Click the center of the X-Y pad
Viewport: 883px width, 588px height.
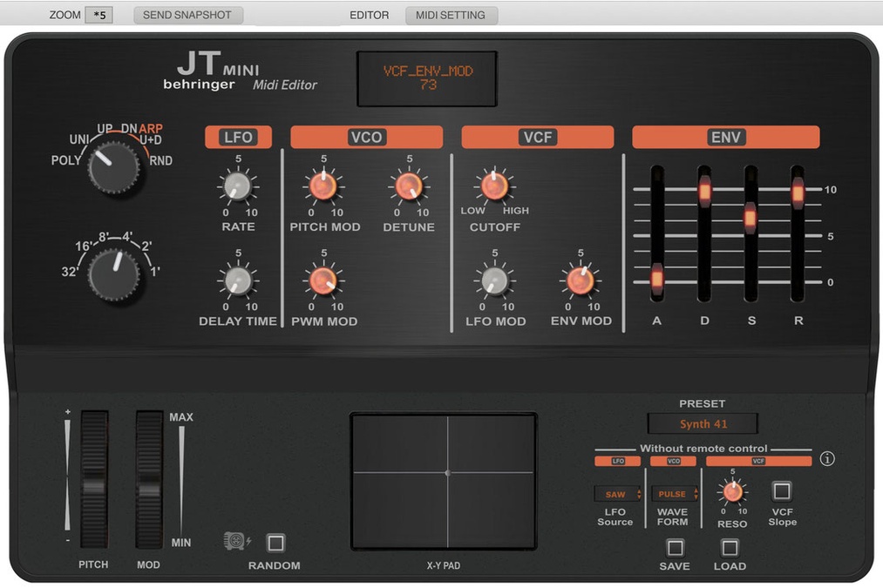[447, 473]
